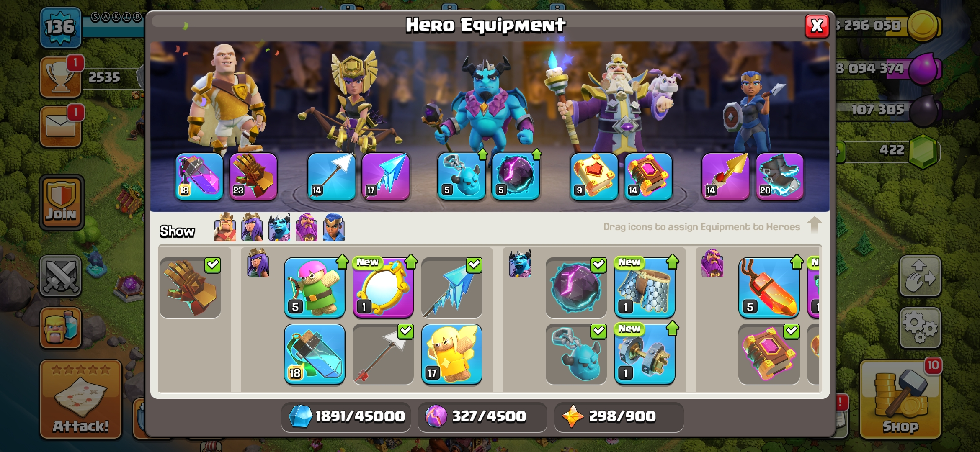Screen dimensions: 980x452
Task: Select the Invisibility Vial level 18 tile
Action: (315, 354)
